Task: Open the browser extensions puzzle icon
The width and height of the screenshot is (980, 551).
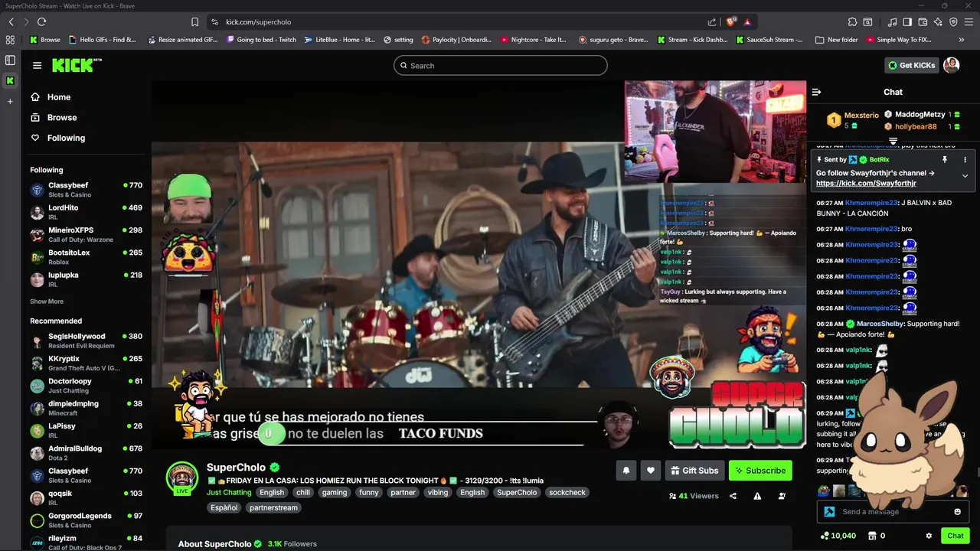Action: pyautogui.click(x=852, y=21)
